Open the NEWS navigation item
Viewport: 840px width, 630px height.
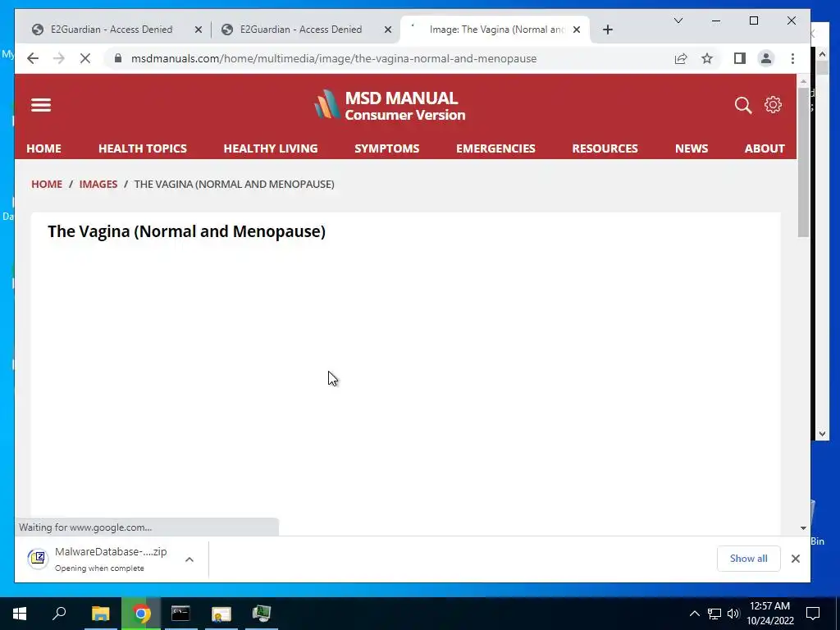click(x=691, y=148)
